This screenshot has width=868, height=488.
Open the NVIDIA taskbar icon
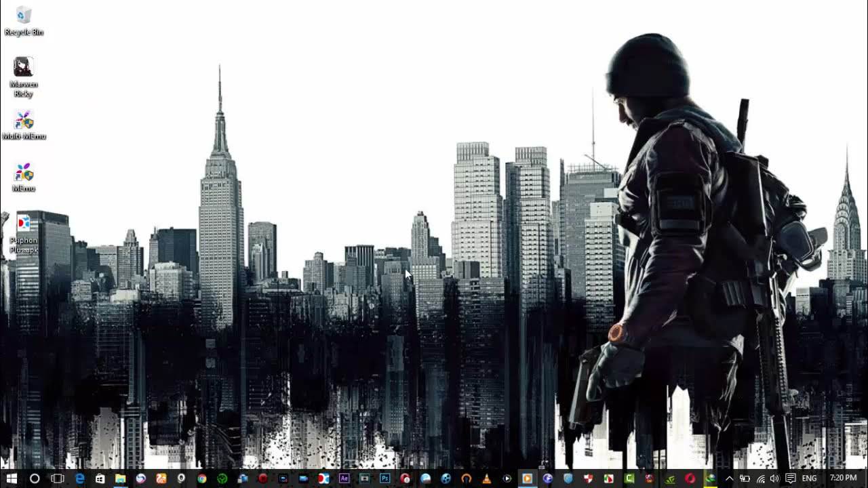[670, 479]
